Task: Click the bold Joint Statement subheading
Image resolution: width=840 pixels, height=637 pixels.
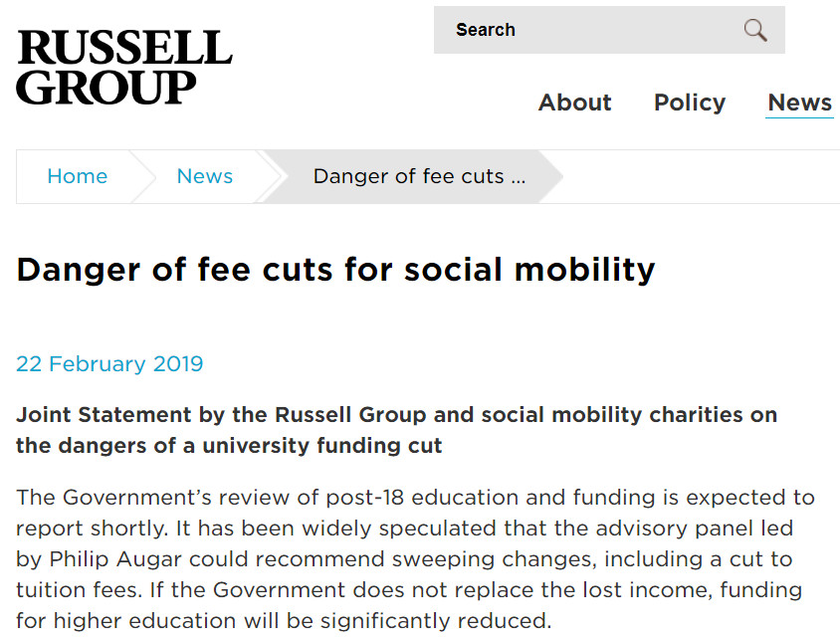Action: pyautogui.click(x=396, y=430)
